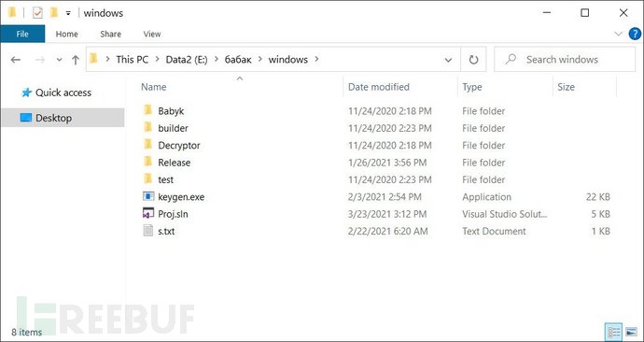Open the Help question mark icon
The image size is (644, 342).
point(635,35)
